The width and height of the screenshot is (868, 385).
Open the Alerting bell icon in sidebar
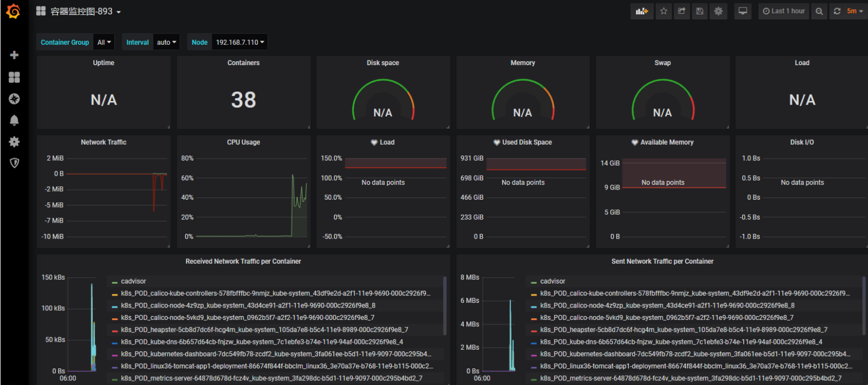tap(14, 120)
